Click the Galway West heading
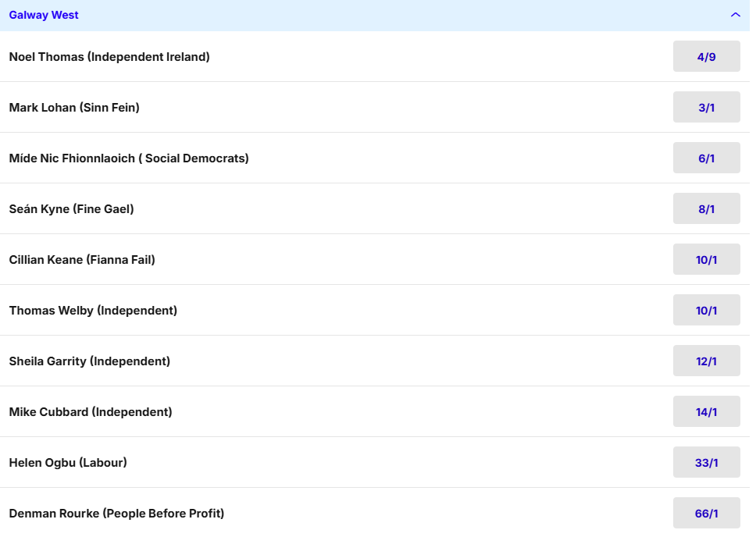Image resolution: width=756 pixels, height=537 pixels. (x=44, y=15)
